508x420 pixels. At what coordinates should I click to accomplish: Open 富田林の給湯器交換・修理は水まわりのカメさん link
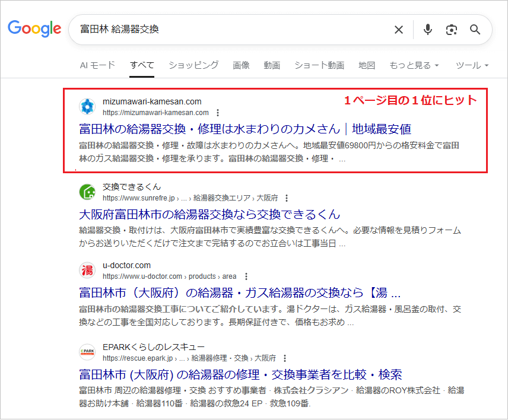tap(245, 129)
